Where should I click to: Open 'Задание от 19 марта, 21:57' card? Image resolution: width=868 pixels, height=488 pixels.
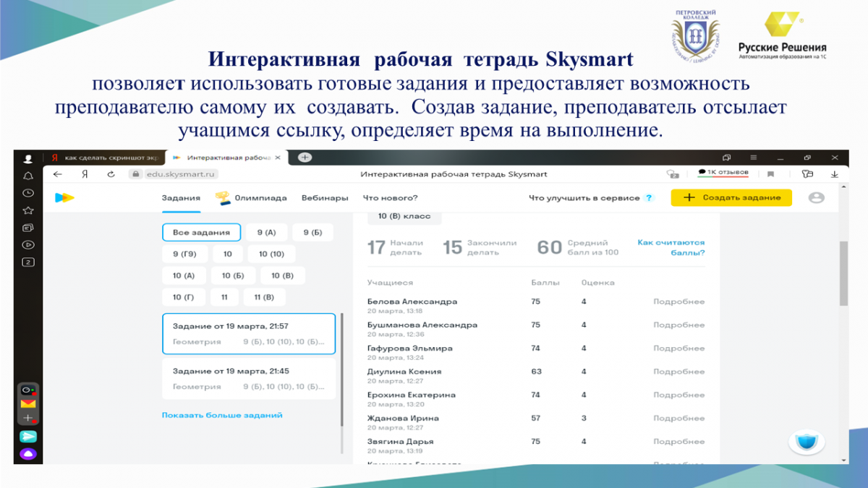point(249,334)
